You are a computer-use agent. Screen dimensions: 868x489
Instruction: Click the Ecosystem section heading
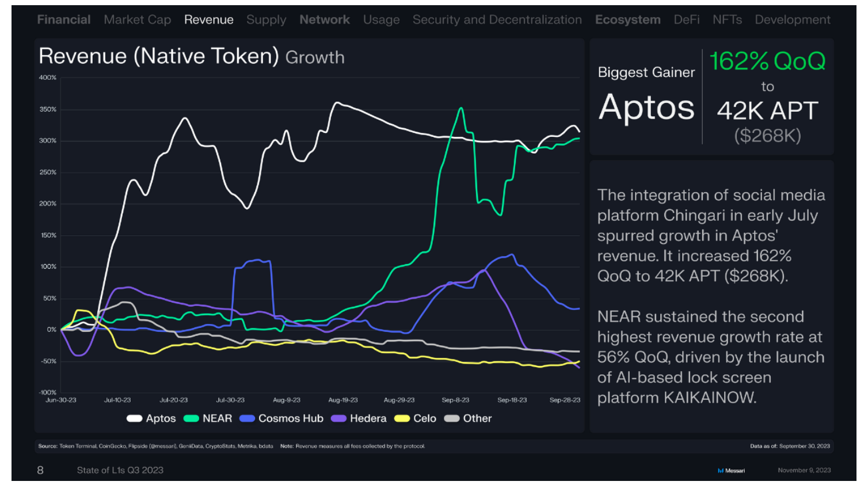pos(628,20)
